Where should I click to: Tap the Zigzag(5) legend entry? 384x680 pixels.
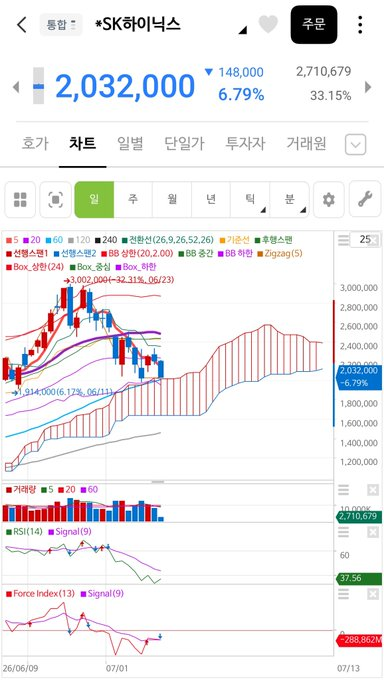point(281,253)
